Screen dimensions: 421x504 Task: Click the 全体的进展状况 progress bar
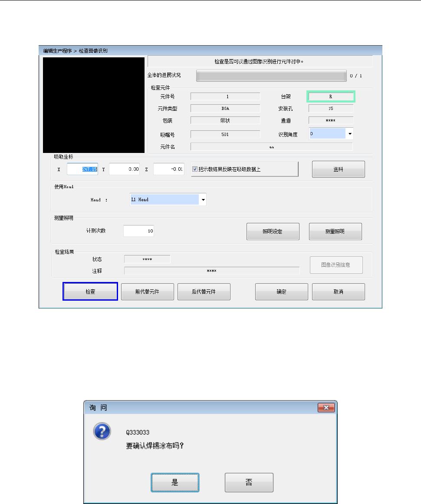pyautogui.click(x=271, y=76)
